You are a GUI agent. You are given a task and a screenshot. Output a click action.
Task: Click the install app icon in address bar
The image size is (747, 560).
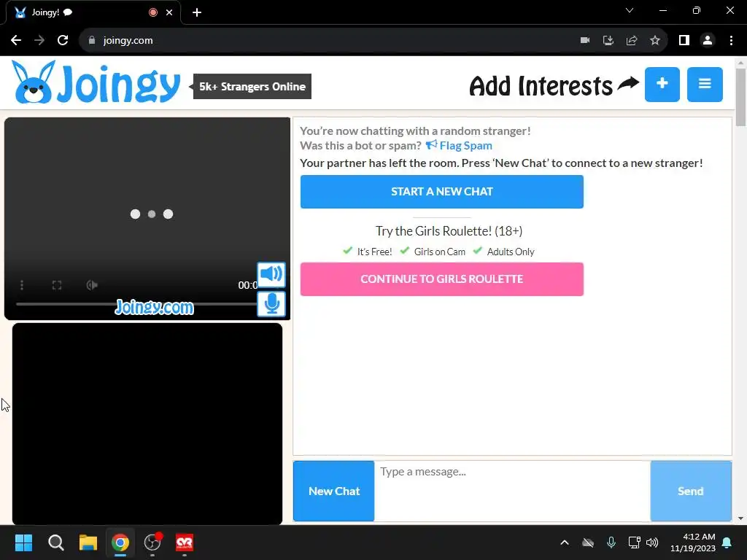click(x=608, y=40)
